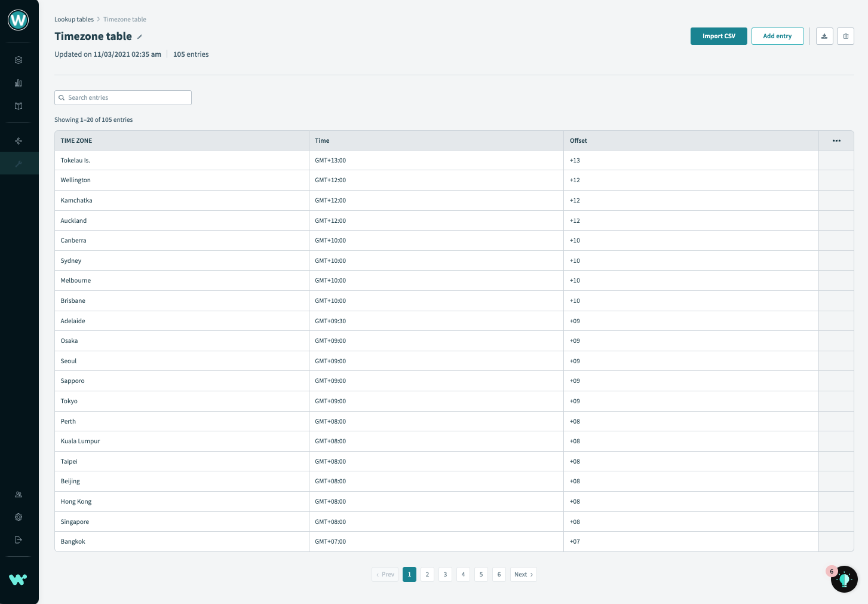Click the trash icon to delete table

click(845, 36)
